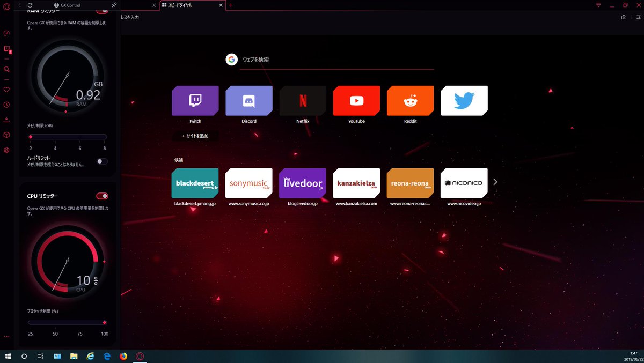Focus the ウェブを検索 search field
The width and height of the screenshot is (644, 363).
(x=336, y=60)
